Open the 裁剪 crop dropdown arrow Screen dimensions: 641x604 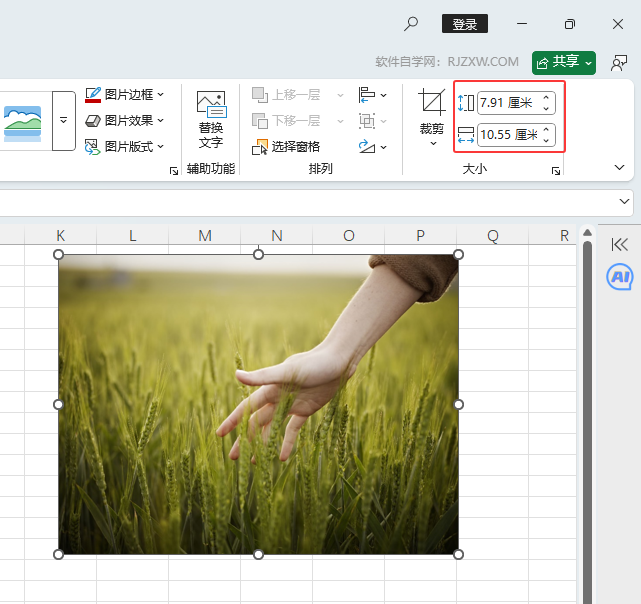point(433,144)
